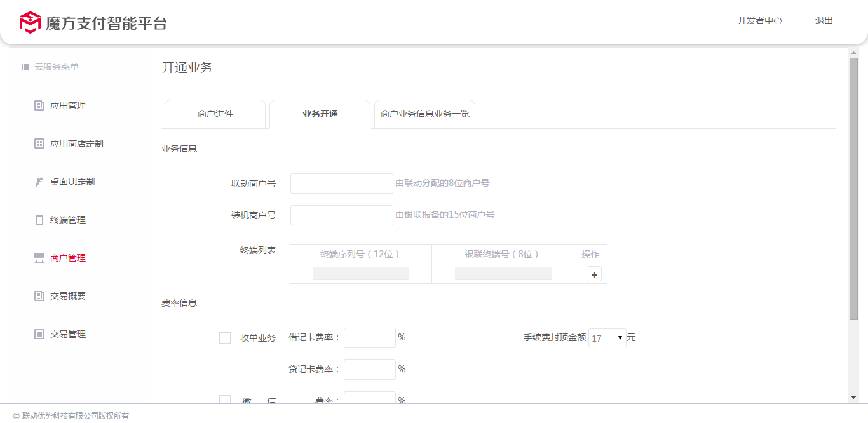Click the 桌面UI定制 sidebar icon

click(39, 182)
